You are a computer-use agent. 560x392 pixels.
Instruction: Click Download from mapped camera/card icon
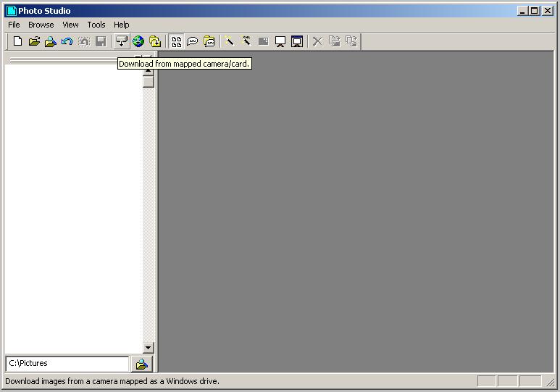pos(122,41)
